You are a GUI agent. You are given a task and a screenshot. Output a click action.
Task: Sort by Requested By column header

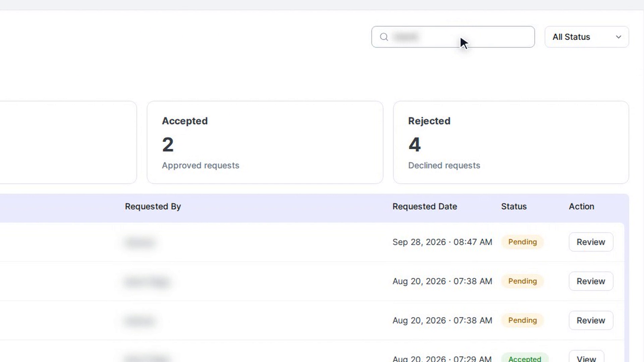[x=153, y=206]
